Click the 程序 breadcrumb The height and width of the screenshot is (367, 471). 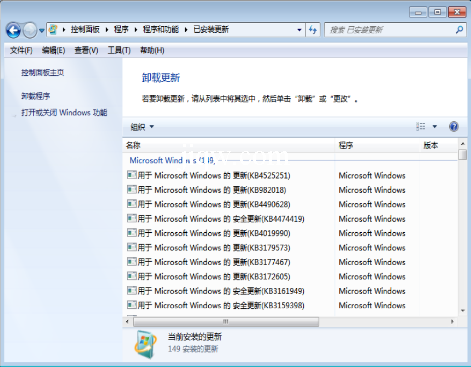(121, 30)
